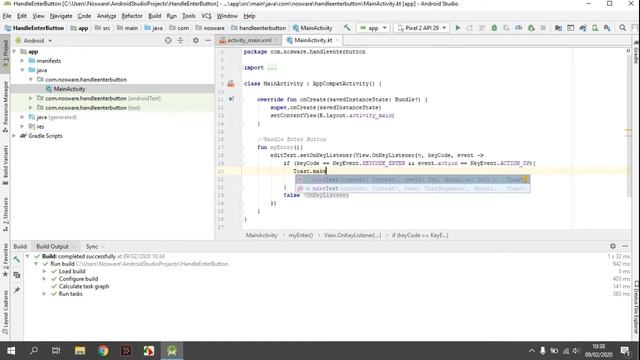Close the MainActivity.kt editor tab

coord(338,40)
